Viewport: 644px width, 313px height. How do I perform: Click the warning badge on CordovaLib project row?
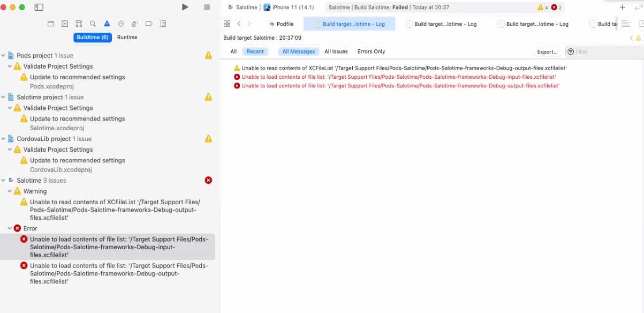pos(208,139)
